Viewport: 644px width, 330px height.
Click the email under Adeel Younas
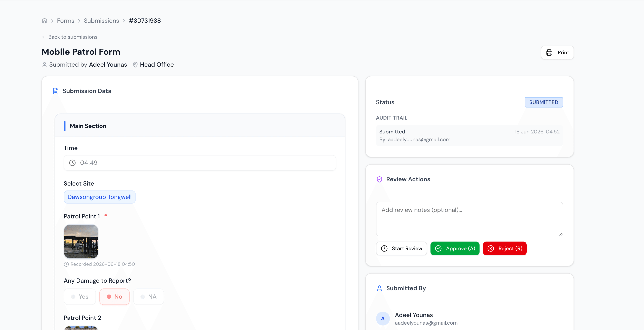426,323
